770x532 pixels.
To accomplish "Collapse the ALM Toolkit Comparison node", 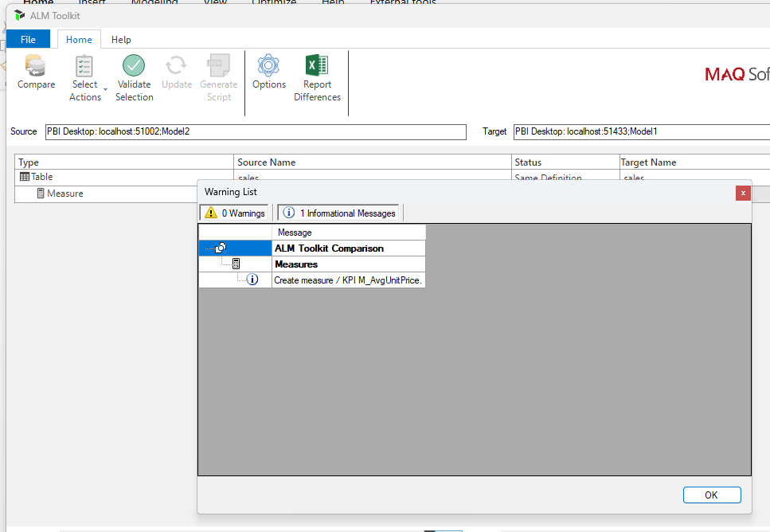I will (x=221, y=248).
